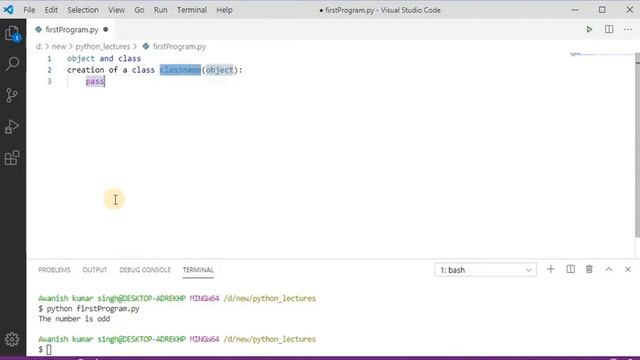640x360 pixels.
Task: Select the TERMINAL panel tab
Action: [198, 270]
